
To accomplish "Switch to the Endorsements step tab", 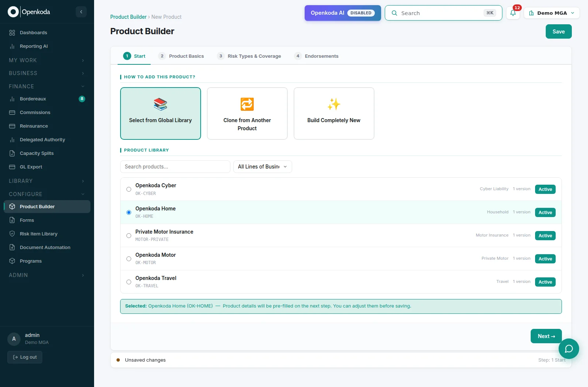I will pos(316,56).
